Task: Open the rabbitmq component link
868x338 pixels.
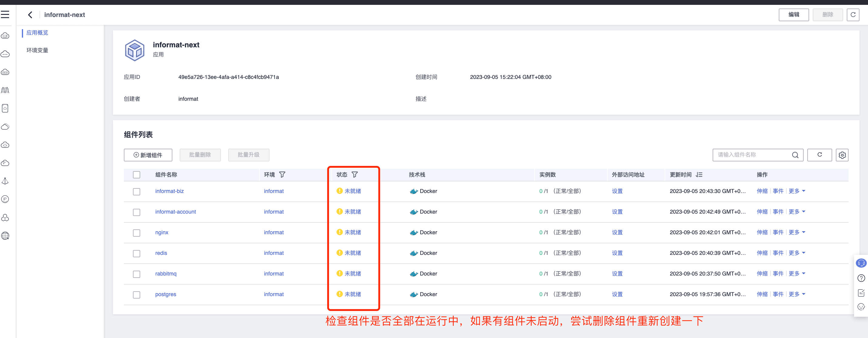Action: click(166, 274)
